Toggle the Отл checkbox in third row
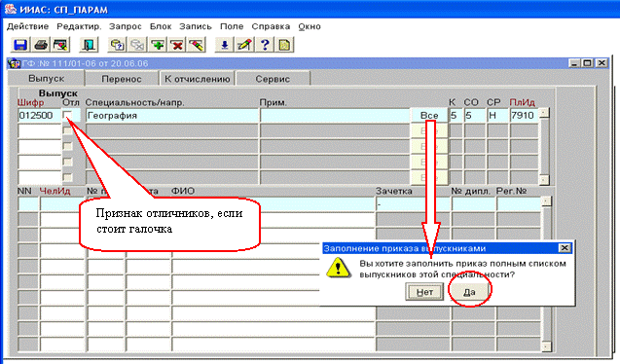 tap(68, 146)
